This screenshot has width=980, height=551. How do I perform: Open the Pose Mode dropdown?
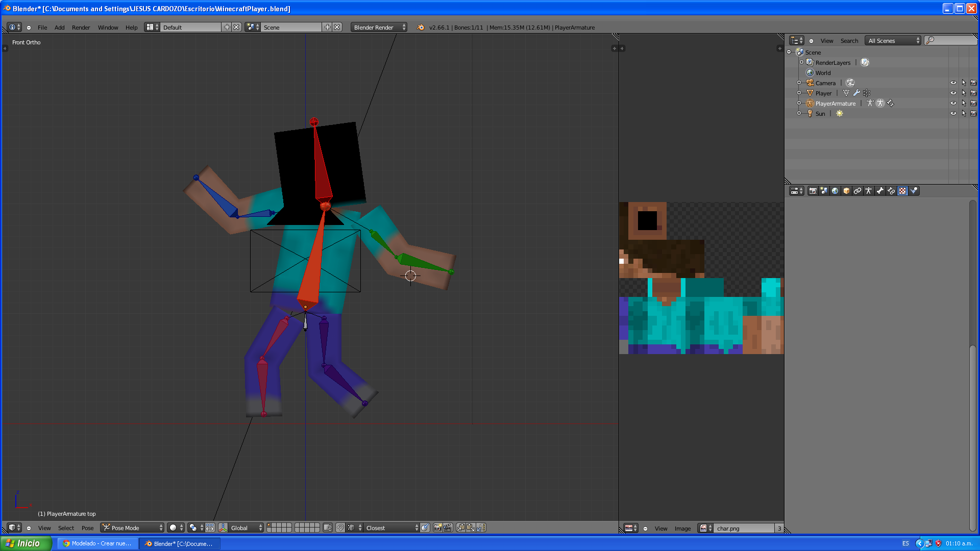[132, 528]
